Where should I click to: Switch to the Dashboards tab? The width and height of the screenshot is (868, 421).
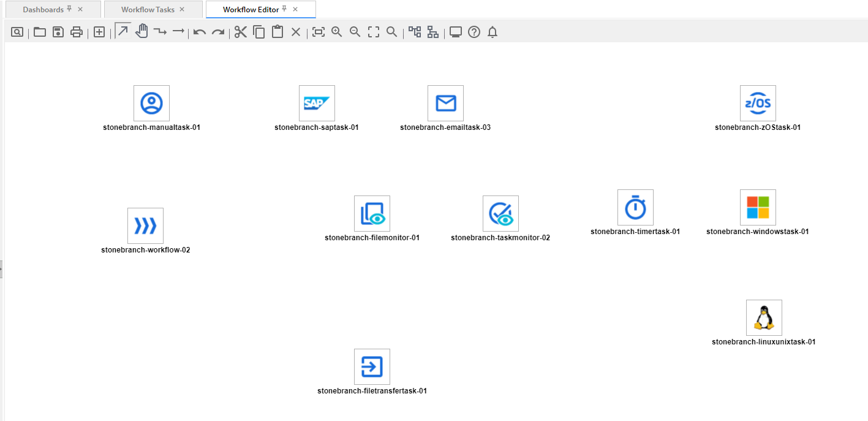[x=43, y=10]
